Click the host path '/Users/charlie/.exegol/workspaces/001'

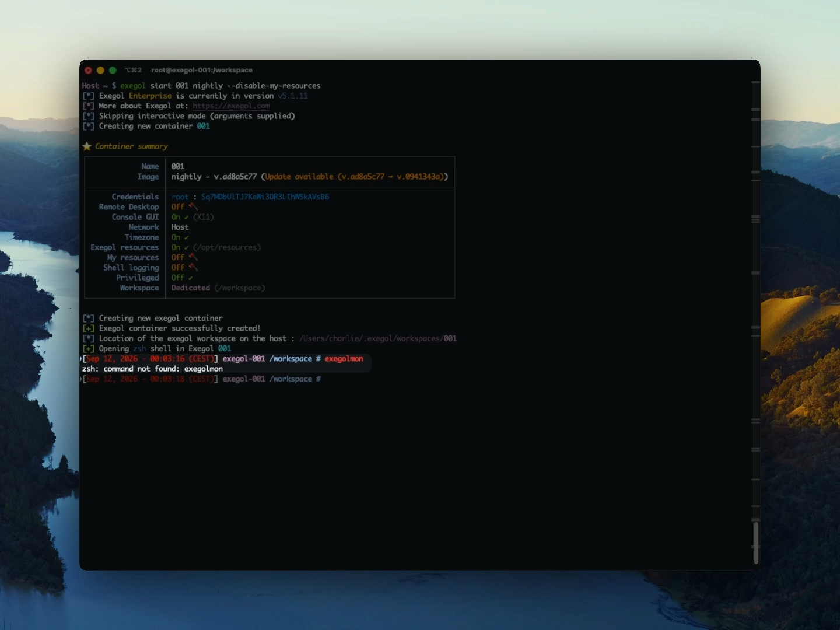click(x=378, y=338)
